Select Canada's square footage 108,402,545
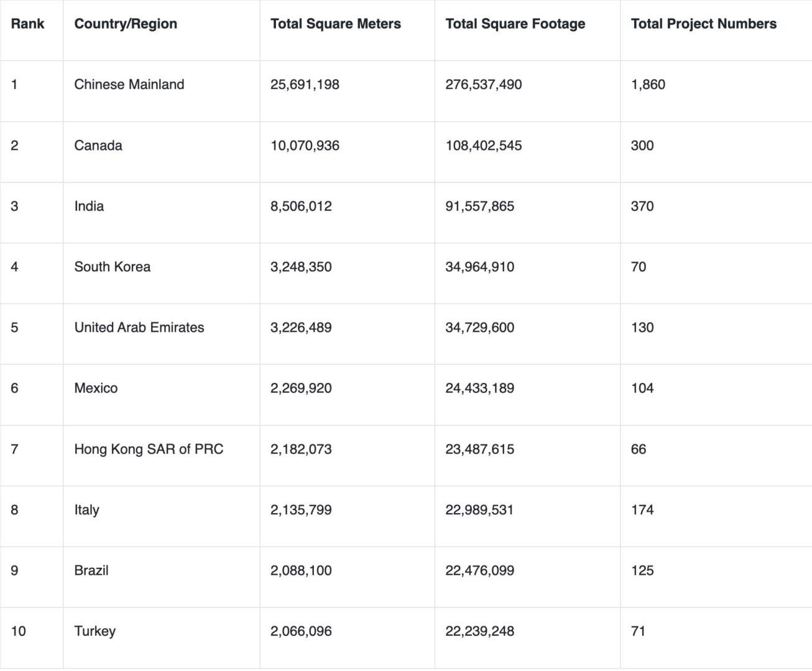The height and width of the screenshot is (671, 812). (x=484, y=145)
